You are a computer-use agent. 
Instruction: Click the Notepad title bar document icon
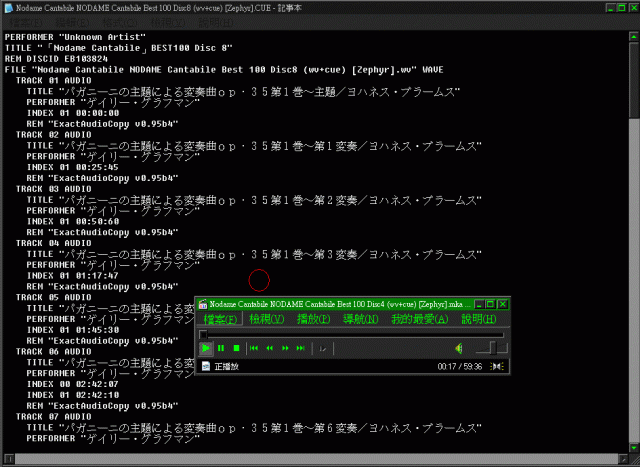[x=8, y=8]
